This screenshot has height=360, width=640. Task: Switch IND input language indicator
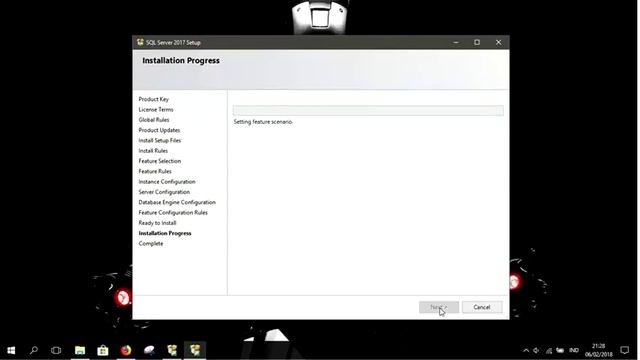click(x=574, y=350)
